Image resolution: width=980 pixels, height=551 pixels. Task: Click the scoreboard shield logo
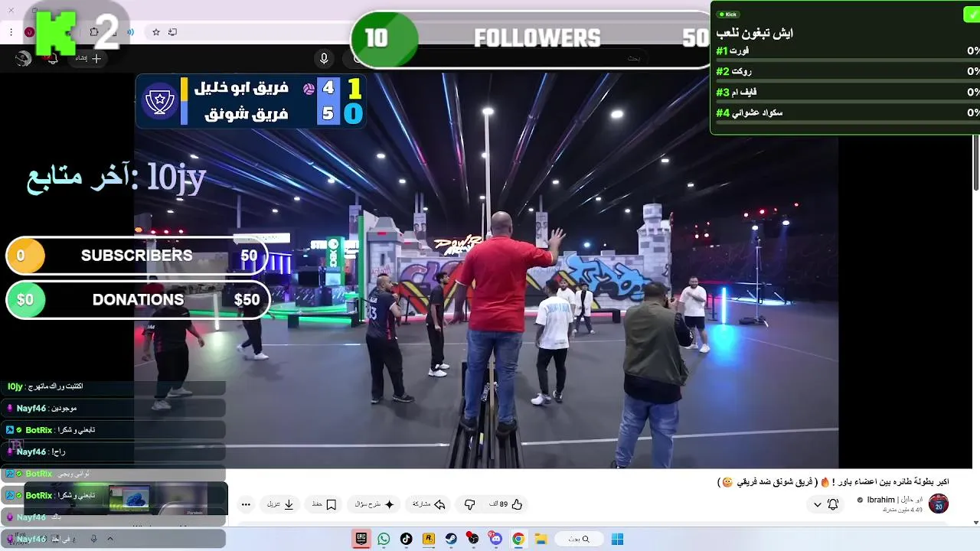159,101
